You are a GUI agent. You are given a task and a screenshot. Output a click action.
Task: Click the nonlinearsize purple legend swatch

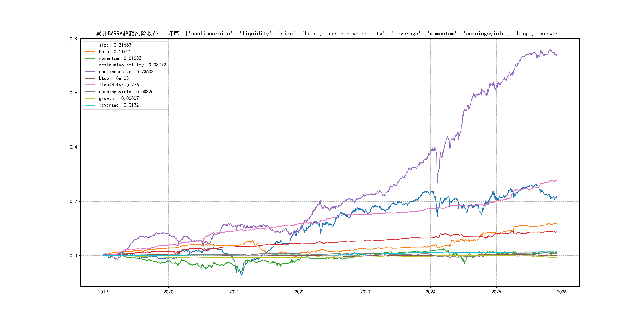tap(90, 72)
